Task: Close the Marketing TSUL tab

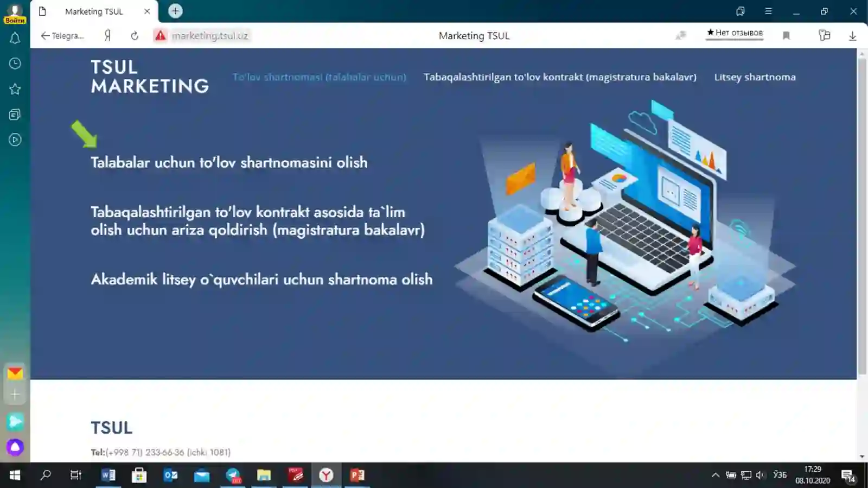Action: point(147,11)
